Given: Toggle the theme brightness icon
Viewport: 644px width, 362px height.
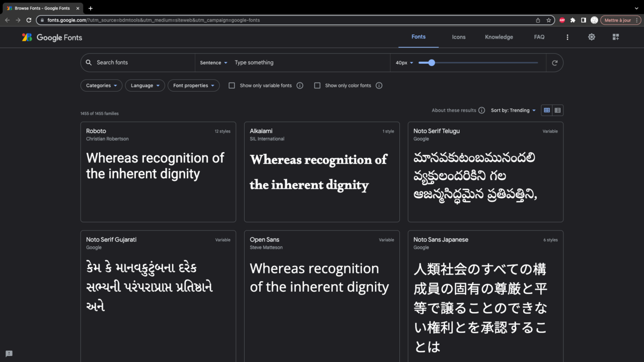Looking at the screenshot, I should coord(591,37).
